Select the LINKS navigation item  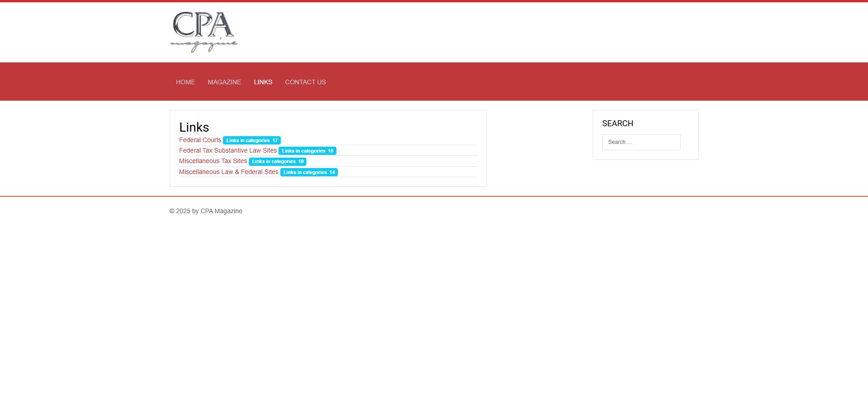point(263,82)
